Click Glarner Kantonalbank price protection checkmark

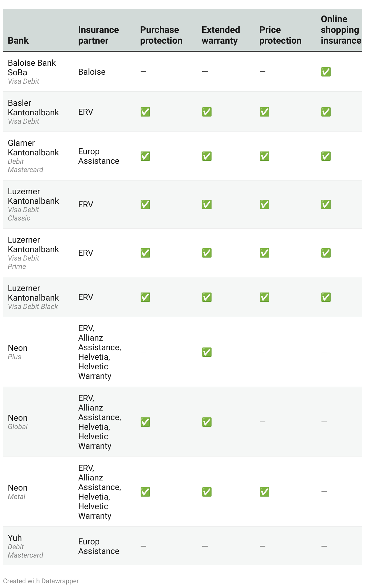click(264, 156)
